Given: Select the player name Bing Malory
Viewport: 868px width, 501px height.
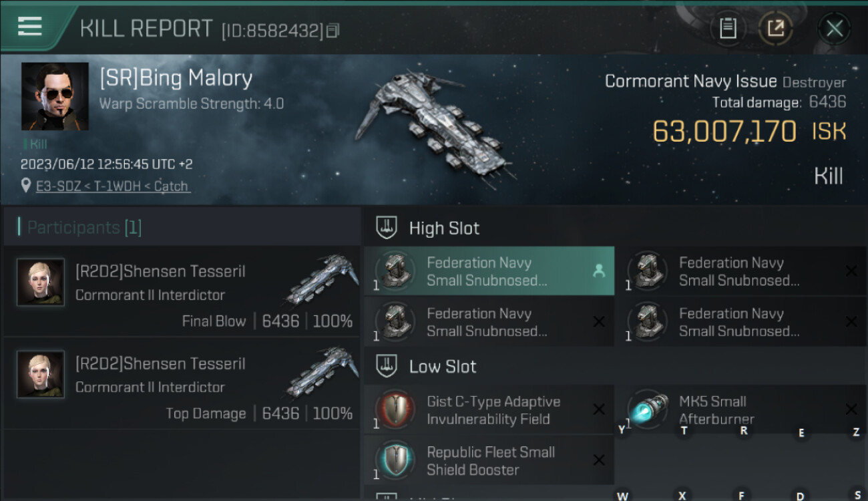Looking at the screenshot, I should click(176, 79).
